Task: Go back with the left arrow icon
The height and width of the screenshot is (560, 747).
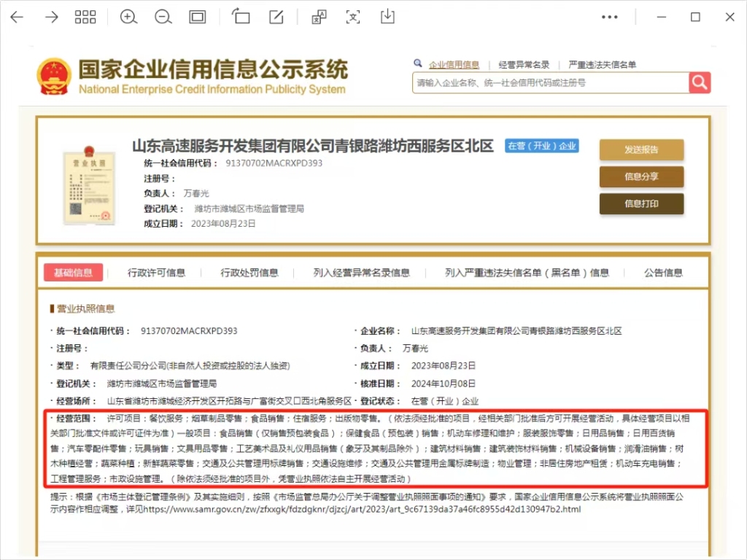Action: [x=17, y=17]
